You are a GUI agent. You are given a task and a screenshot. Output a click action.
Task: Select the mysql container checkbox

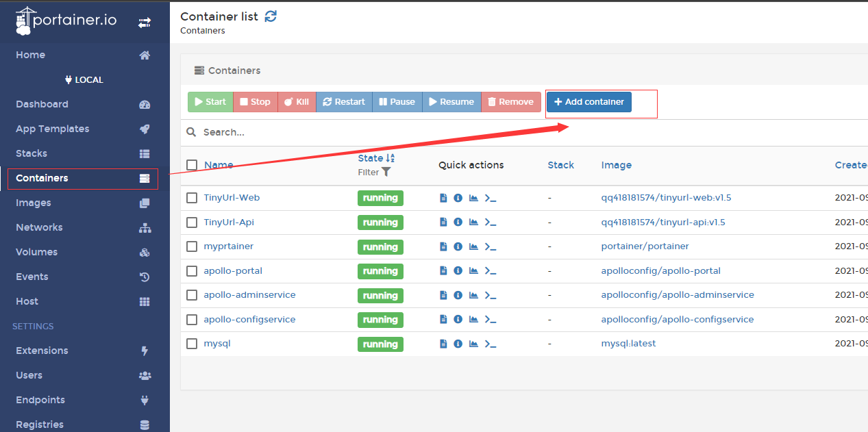(x=192, y=344)
